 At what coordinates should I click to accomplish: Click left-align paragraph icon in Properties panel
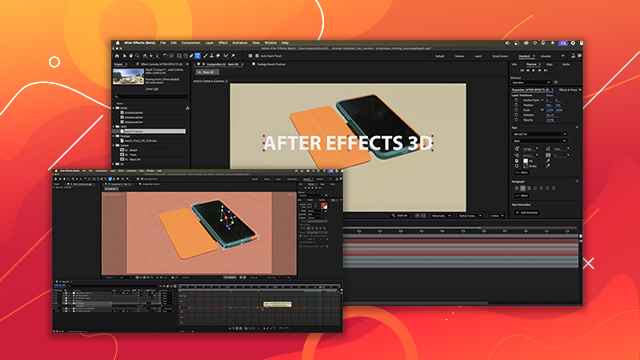[517, 188]
